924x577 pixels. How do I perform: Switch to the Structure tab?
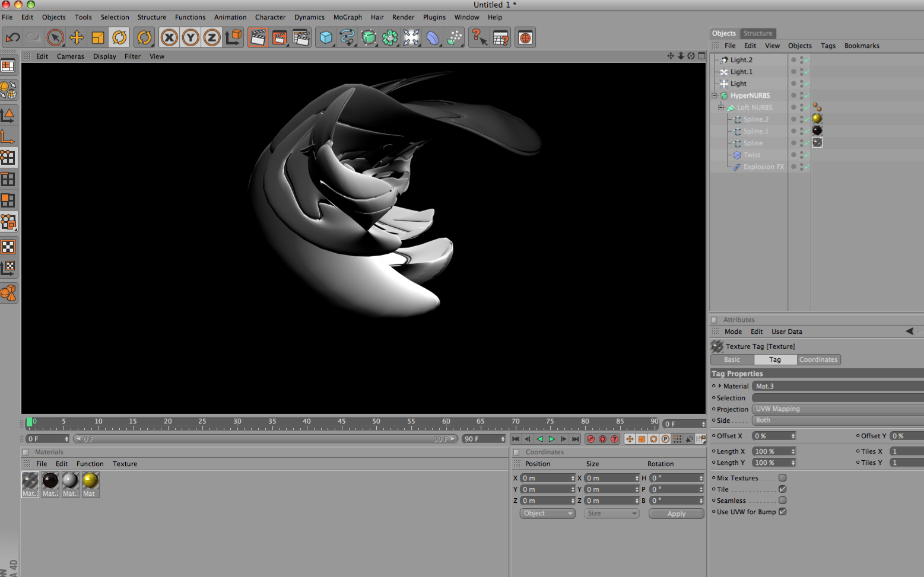click(758, 33)
